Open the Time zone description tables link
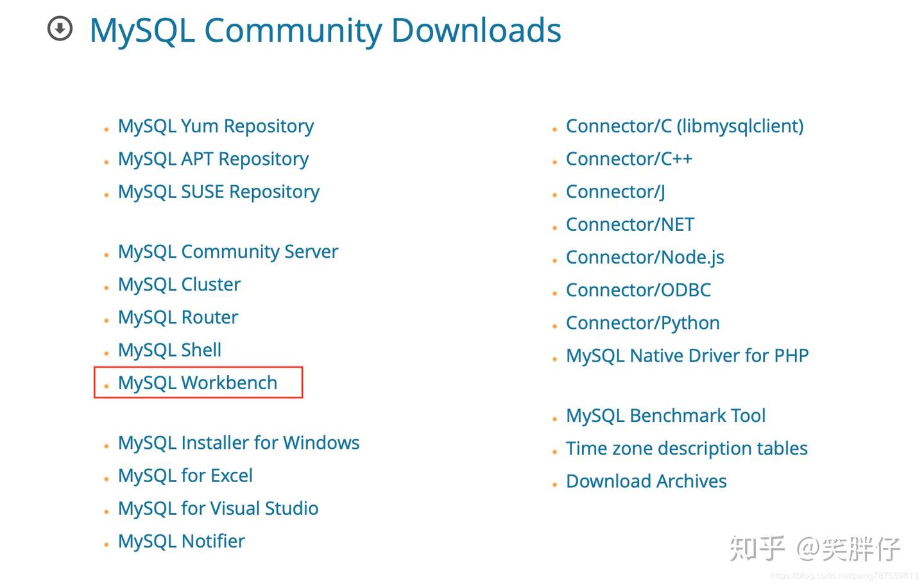Image resolution: width=924 pixels, height=586 pixels. (x=687, y=449)
